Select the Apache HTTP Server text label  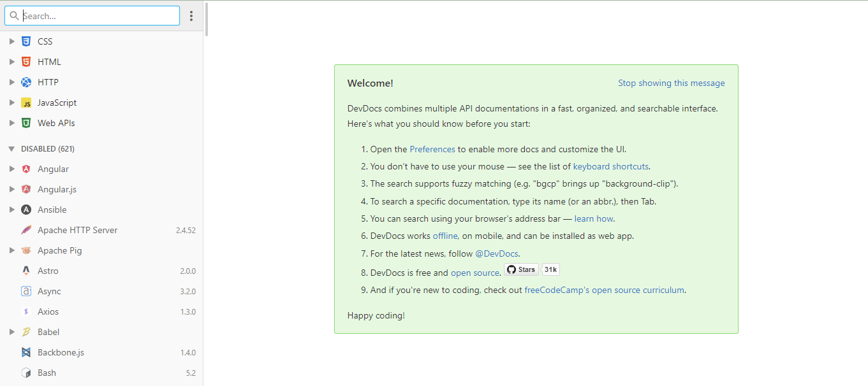click(x=78, y=230)
